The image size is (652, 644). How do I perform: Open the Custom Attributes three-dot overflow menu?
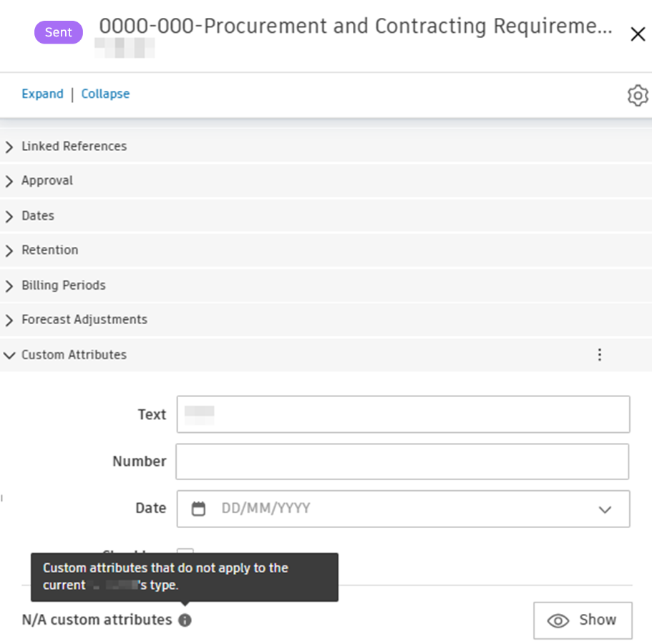[600, 354]
